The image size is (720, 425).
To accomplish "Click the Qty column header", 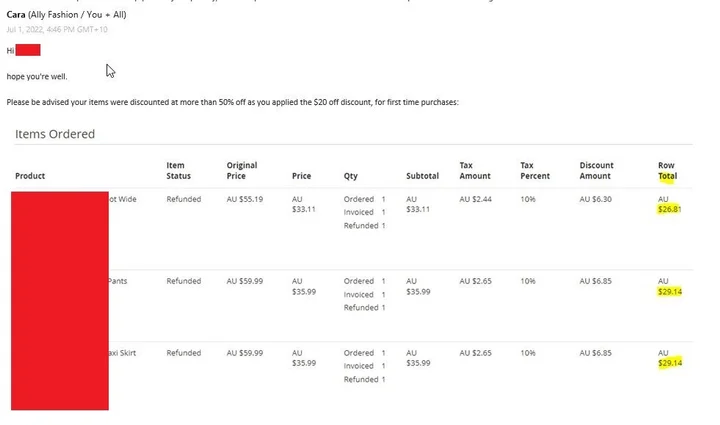I will [350, 176].
